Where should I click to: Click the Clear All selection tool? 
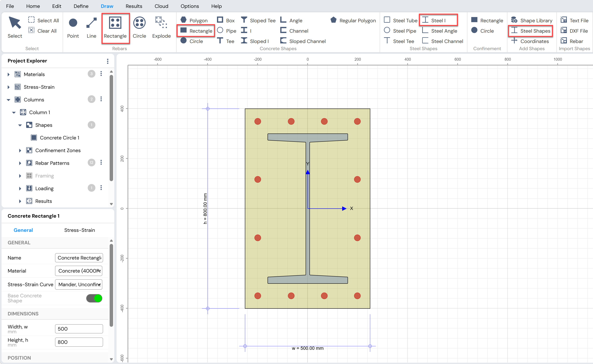point(42,31)
